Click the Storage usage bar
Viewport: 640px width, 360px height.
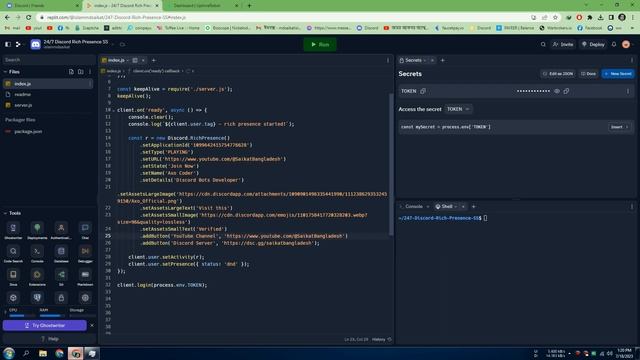tap(82, 316)
